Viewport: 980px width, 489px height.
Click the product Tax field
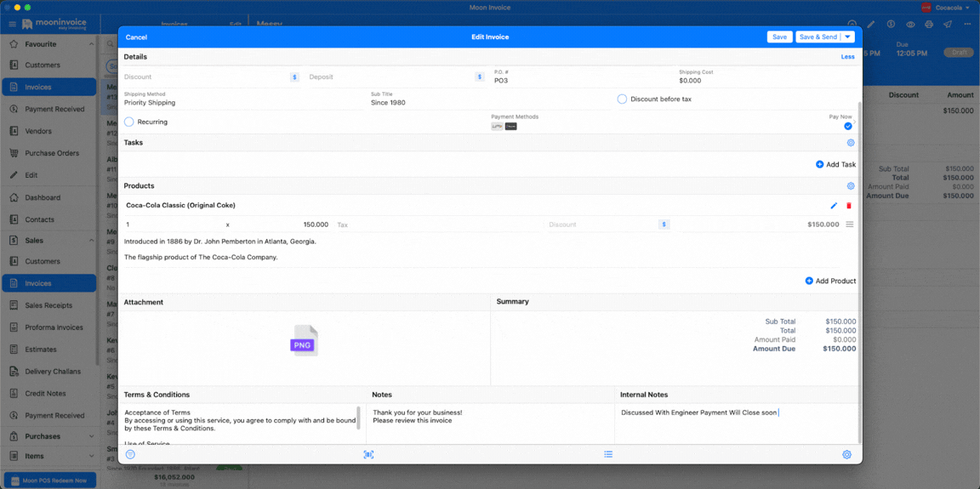click(x=438, y=225)
